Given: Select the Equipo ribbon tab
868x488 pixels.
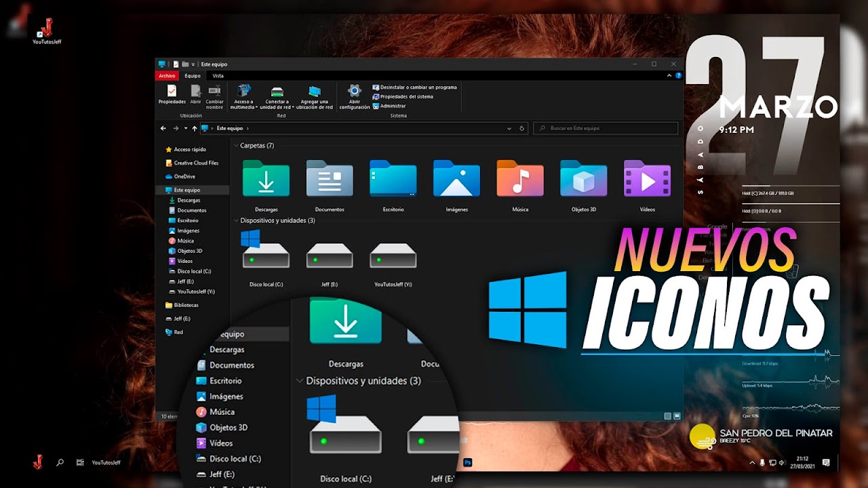Looking at the screenshot, I should pos(193,76).
